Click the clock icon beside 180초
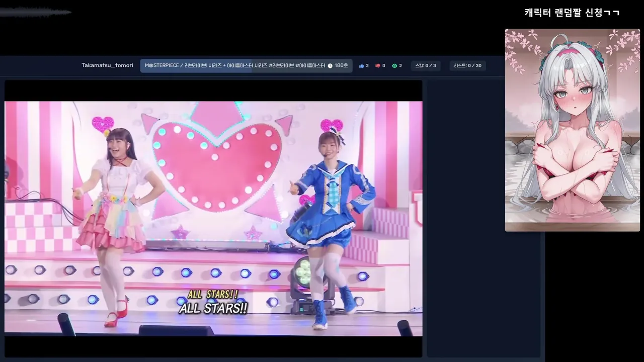The height and width of the screenshot is (362, 644). (330, 66)
